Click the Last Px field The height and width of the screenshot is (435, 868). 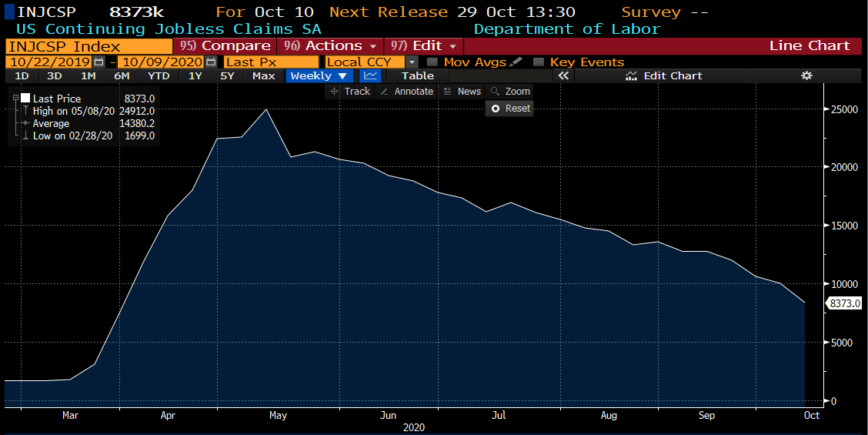271,62
